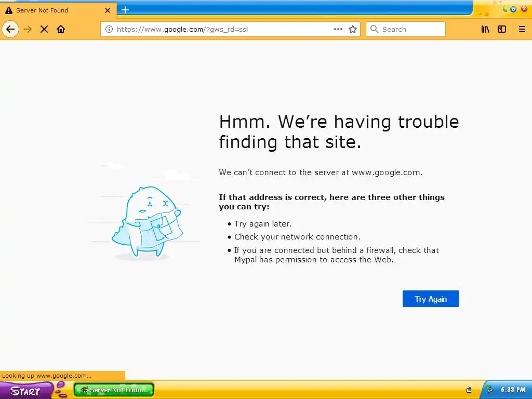Click 'Check your network connection.' bullet
Screen dimensions: 532x399
[x=297, y=237]
